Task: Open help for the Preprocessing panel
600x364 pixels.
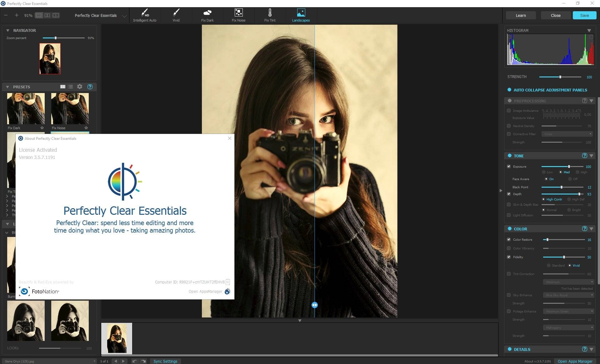Action: click(x=585, y=101)
